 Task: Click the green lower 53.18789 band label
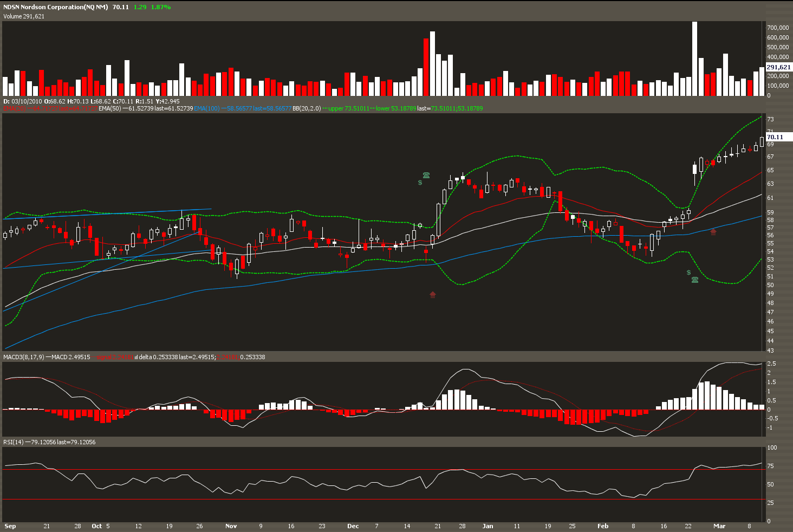click(396, 108)
